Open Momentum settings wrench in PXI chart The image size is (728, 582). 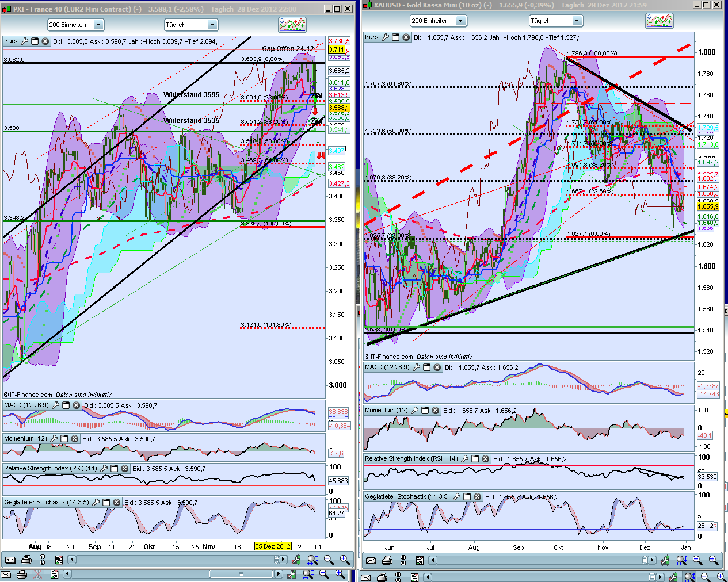pyautogui.click(x=54, y=439)
